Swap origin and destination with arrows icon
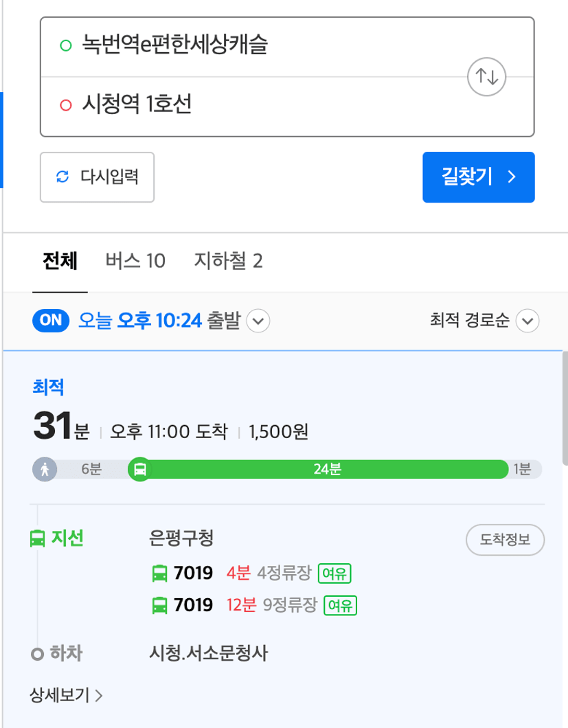The height and width of the screenshot is (728, 568). 486,77
